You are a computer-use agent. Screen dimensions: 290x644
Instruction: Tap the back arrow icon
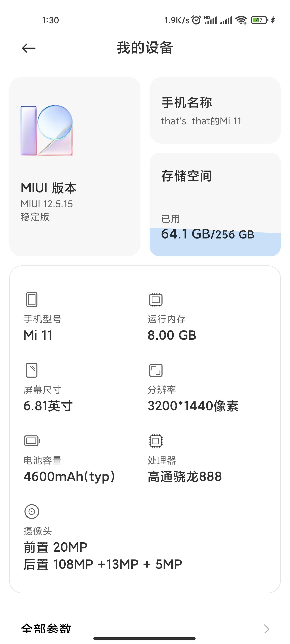click(x=29, y=48)
